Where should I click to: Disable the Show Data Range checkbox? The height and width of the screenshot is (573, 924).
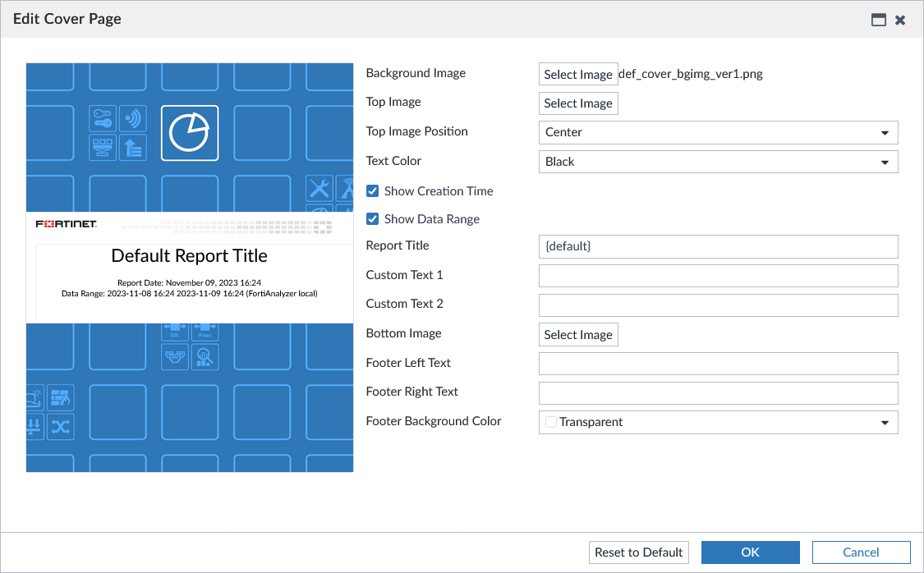(373, 219)
